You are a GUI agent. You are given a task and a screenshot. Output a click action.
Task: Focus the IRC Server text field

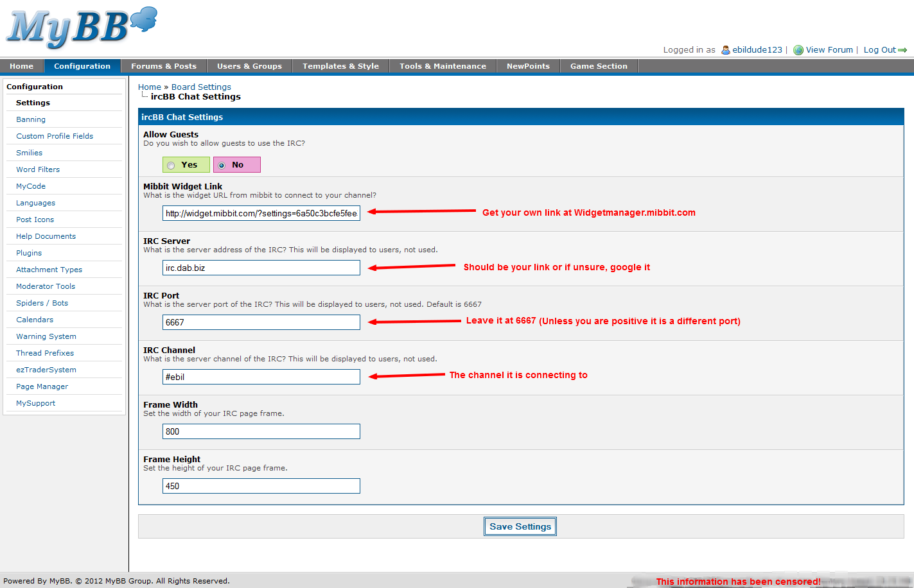261,268
